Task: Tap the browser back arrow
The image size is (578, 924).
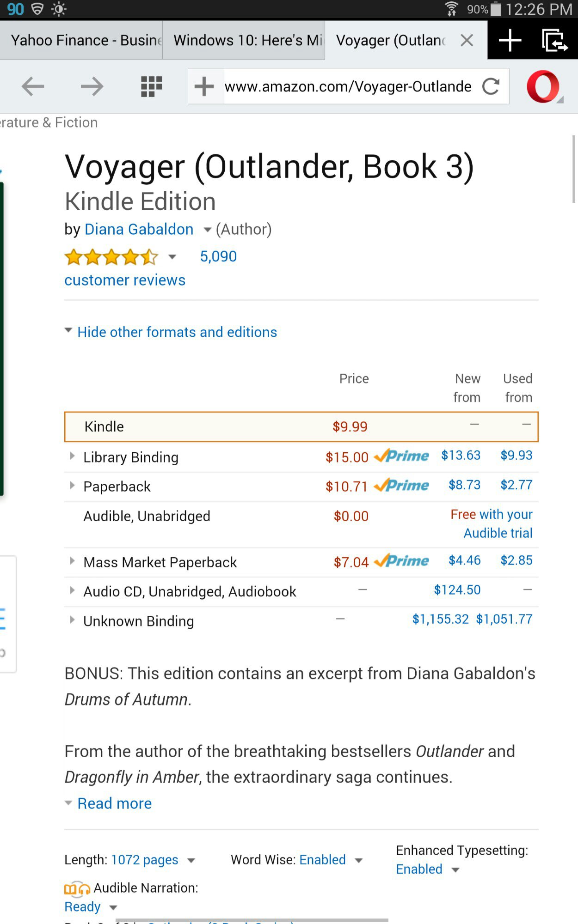Action: tap(33, 86)
